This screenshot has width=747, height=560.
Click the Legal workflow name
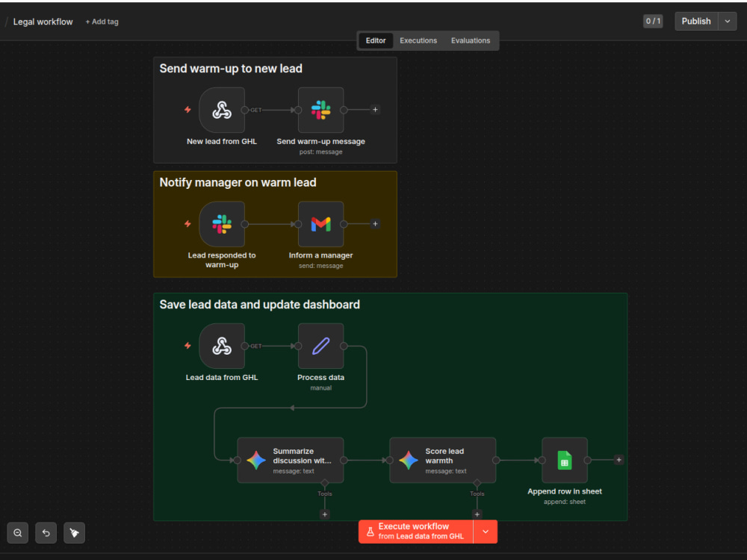pos(43,22)
